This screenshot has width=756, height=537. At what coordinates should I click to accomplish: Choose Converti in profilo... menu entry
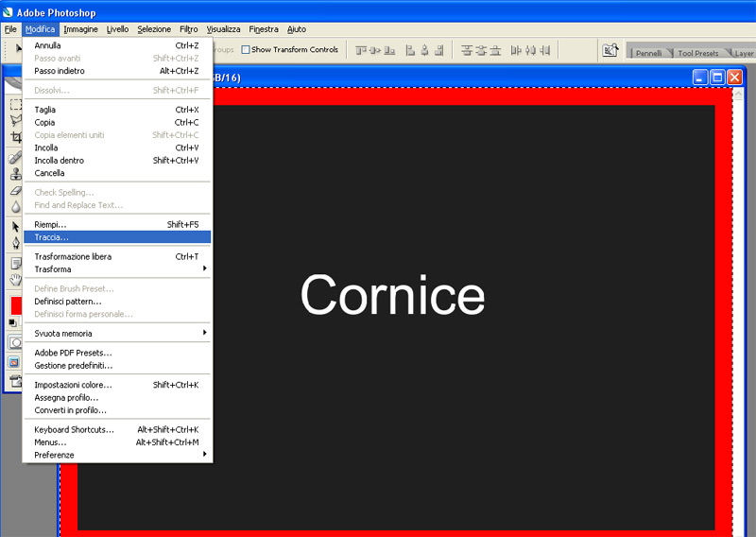tap(117, 410)
